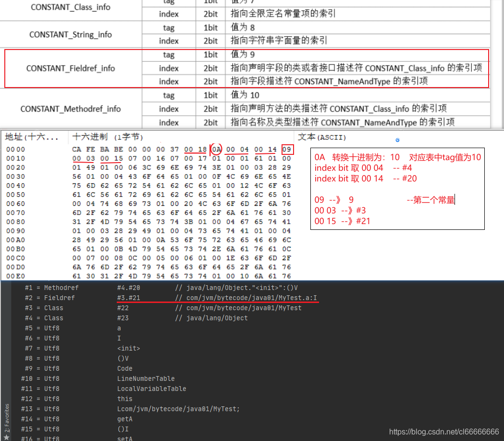Click the #8 Utf8 ()V value
This screenshot has width=504, height=441.
point(123,358)
